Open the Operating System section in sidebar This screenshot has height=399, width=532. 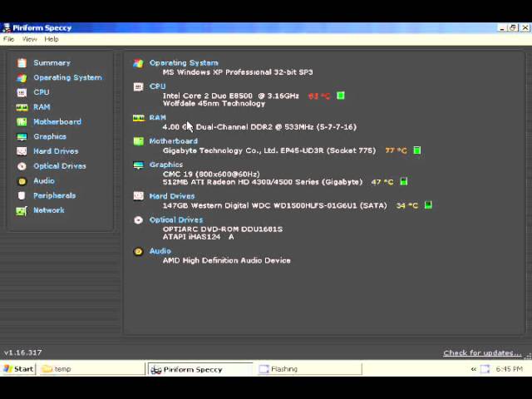67,77
